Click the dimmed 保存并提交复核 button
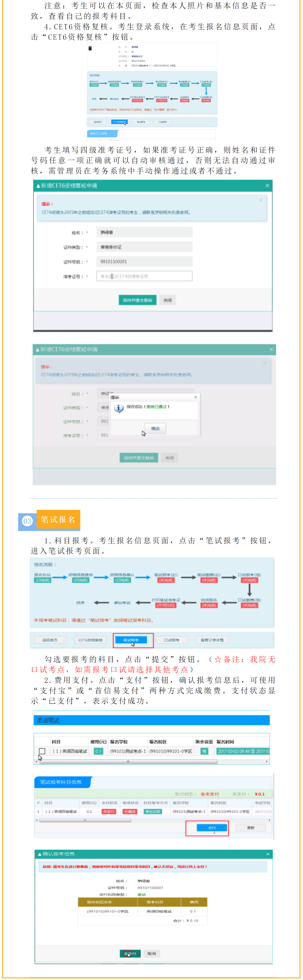The height and width of the screenshot is (980, 303). tap(139, 458)
